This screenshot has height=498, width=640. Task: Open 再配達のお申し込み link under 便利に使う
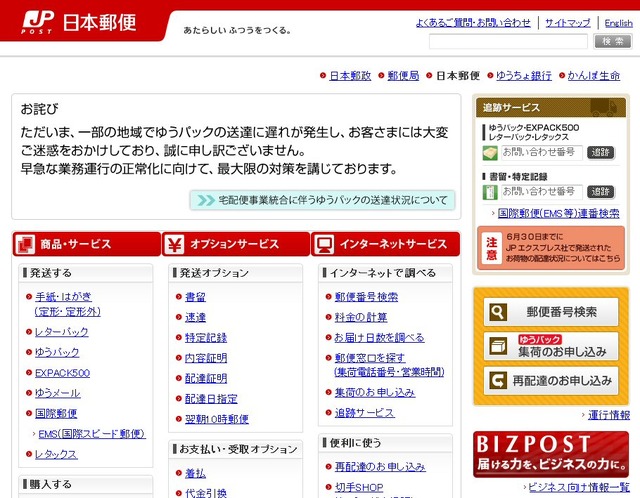click(x=380, y=467)
